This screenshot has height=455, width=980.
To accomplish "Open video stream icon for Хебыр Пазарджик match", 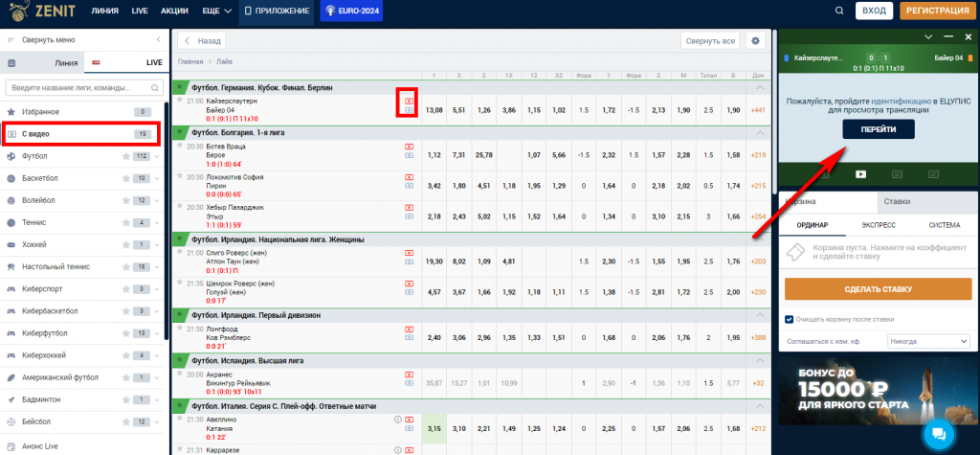I will (x=410, y=207).
